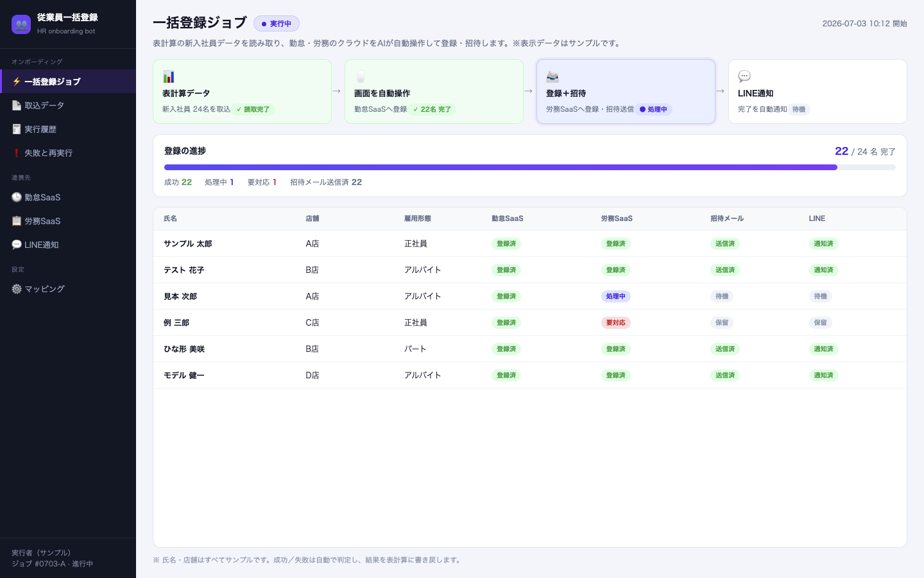Click the bar chart icon on the 表計算データ card
This screenshot has width=924, height=578.
(169, 76)
